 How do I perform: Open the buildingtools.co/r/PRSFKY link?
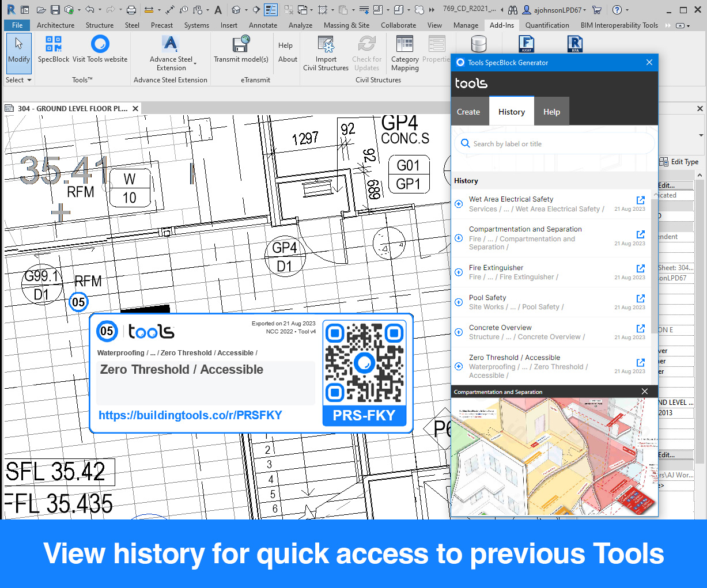[190, 415]
